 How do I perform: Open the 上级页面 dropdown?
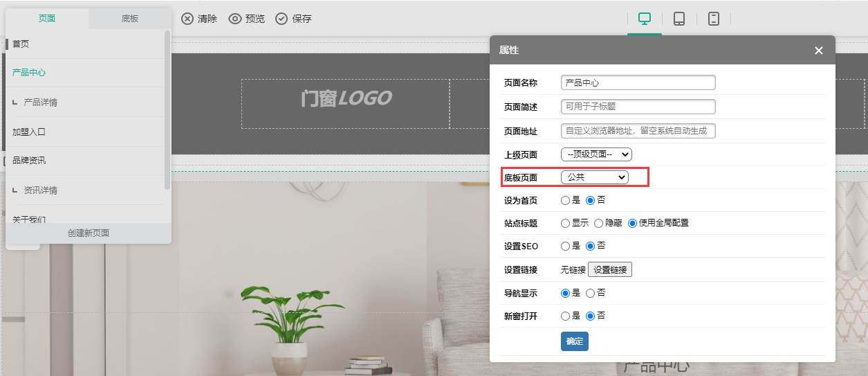coord(596,154)
